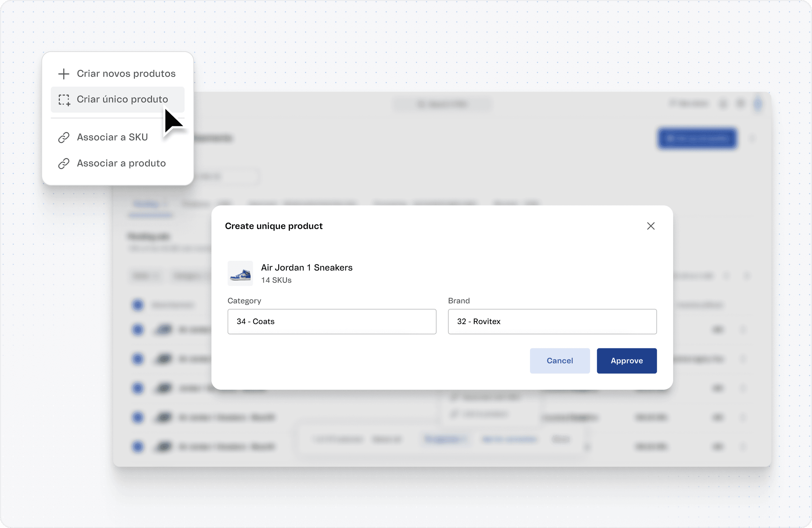
Task: Click the Air Jordan sneaker thumbnail image
Action: (x=240, y=274)
